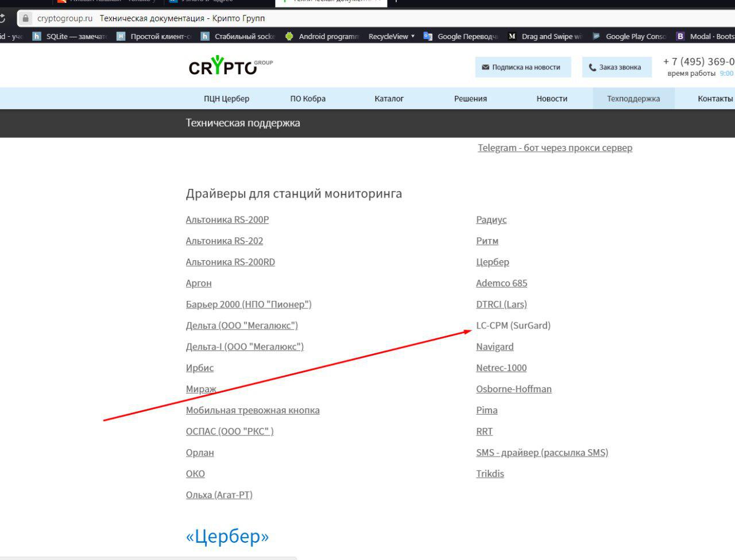Open the RecycleView bookmark folder

[392, 36]
